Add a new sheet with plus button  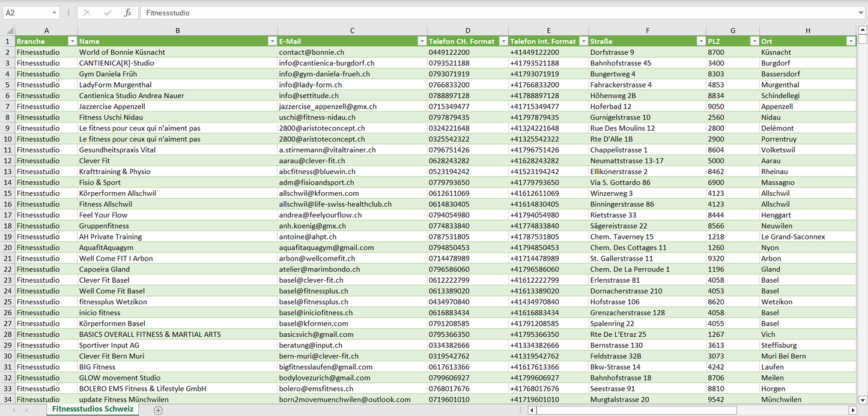(x=158, y=410)
